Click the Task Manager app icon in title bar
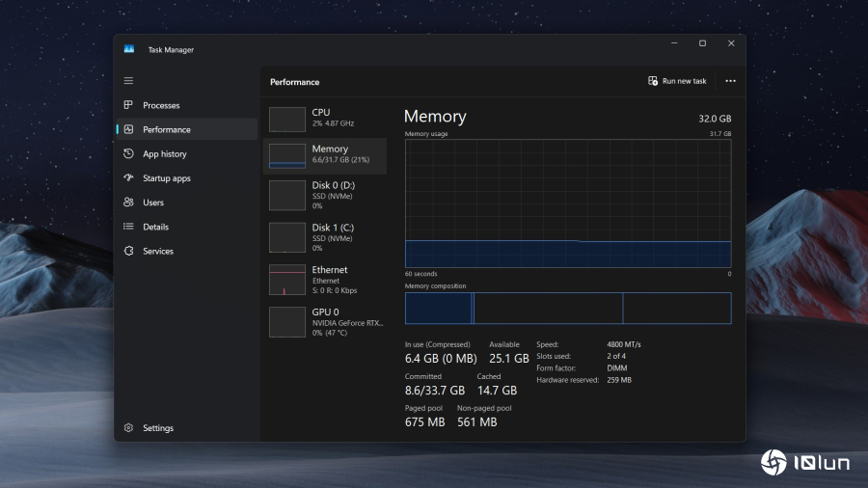 (x=129, y=49)
